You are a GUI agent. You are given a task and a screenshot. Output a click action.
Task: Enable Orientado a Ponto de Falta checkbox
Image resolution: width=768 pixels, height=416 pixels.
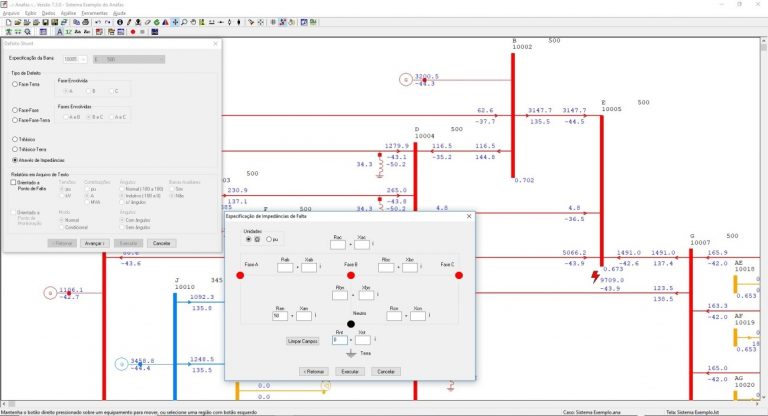[14, 183]
